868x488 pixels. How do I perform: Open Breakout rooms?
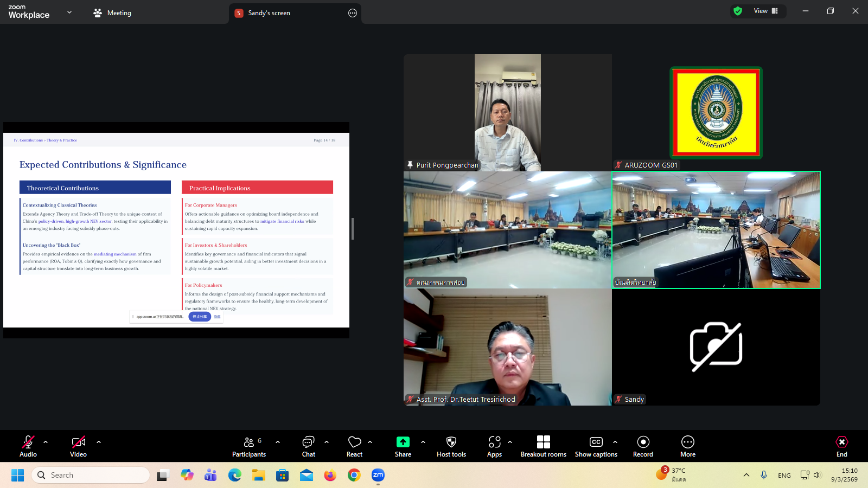tap(543, 446)
